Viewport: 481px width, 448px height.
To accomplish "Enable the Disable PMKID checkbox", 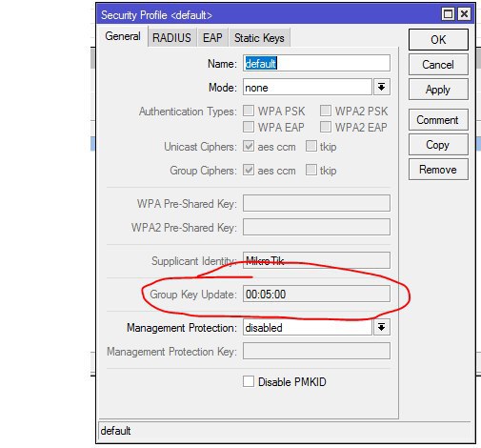I will point(249,381).
